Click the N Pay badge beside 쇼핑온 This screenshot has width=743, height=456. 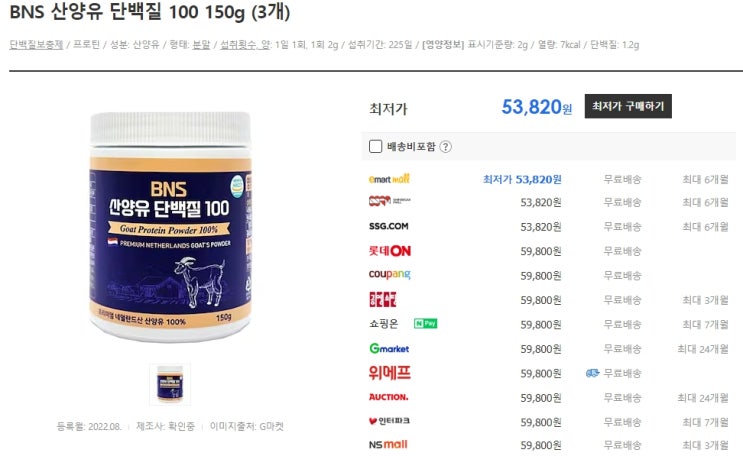tap(426, 323)
